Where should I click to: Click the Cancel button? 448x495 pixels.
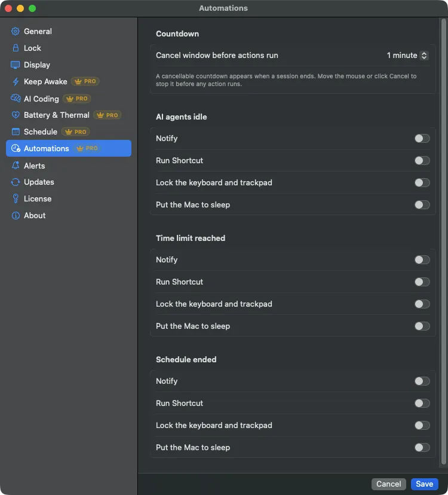pyautogui.click(x=389, y=484)
